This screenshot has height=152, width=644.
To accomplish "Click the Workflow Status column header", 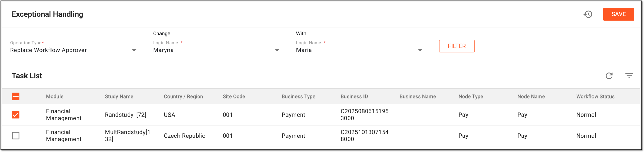I will point(595,96).
